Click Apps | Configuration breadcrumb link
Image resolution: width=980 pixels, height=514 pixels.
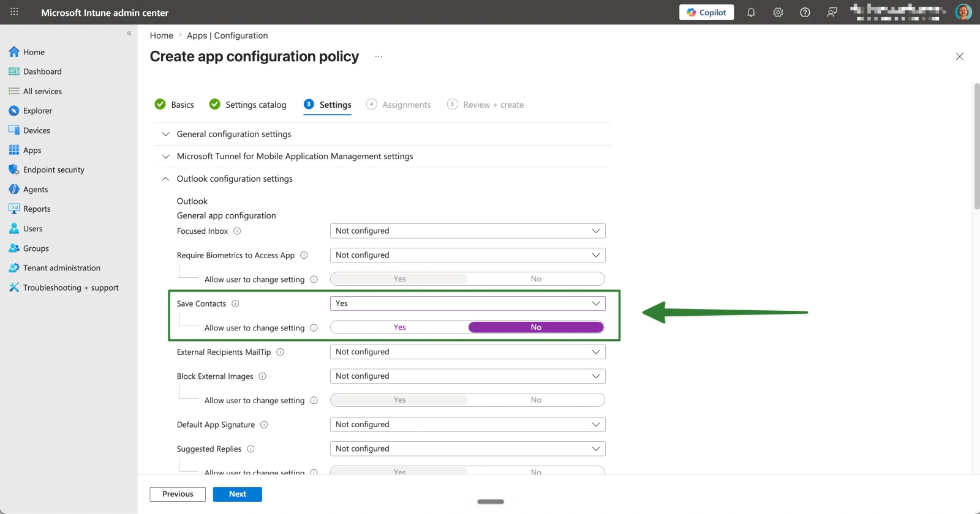pos(227,35)
